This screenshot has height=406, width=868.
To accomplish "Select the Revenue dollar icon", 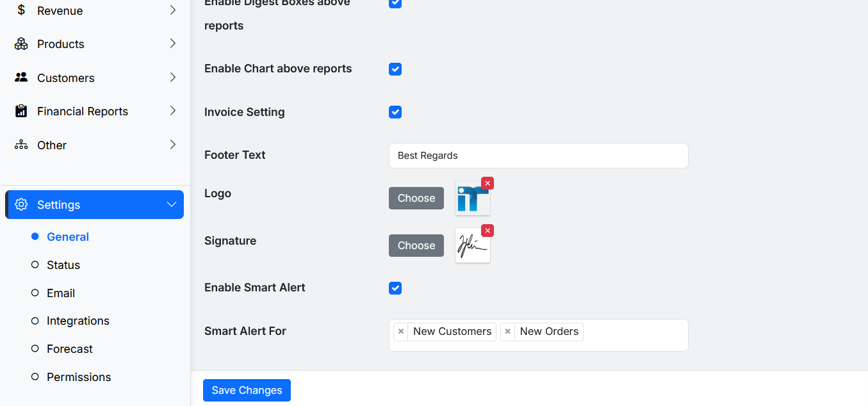I will 20,10.
